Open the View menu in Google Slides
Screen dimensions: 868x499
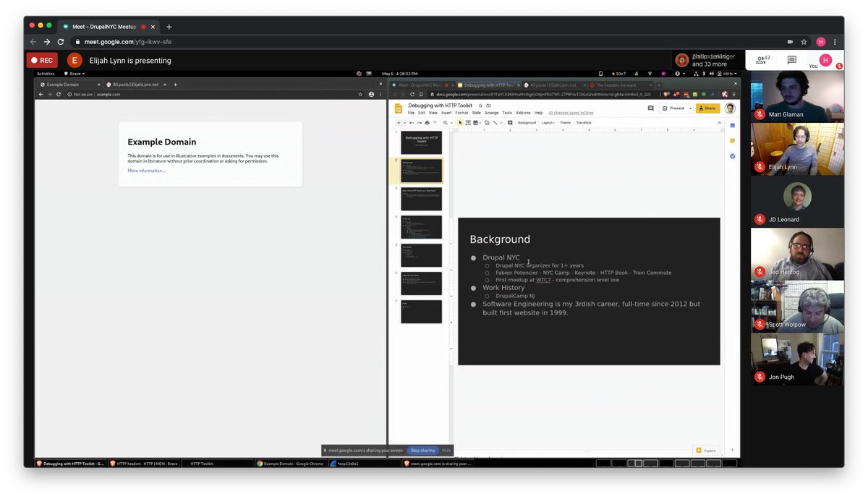pyautogui.click(x=433, y=113)
